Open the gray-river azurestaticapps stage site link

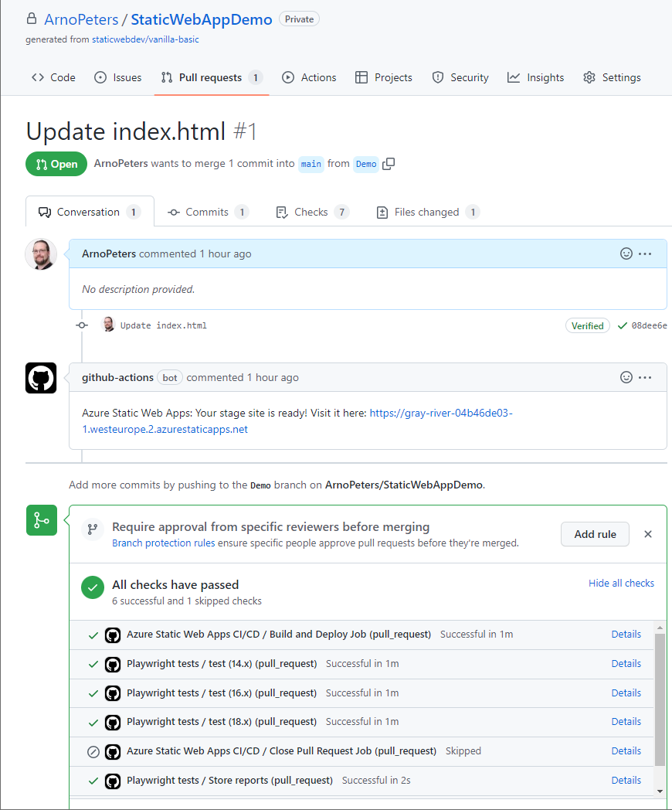297,421
